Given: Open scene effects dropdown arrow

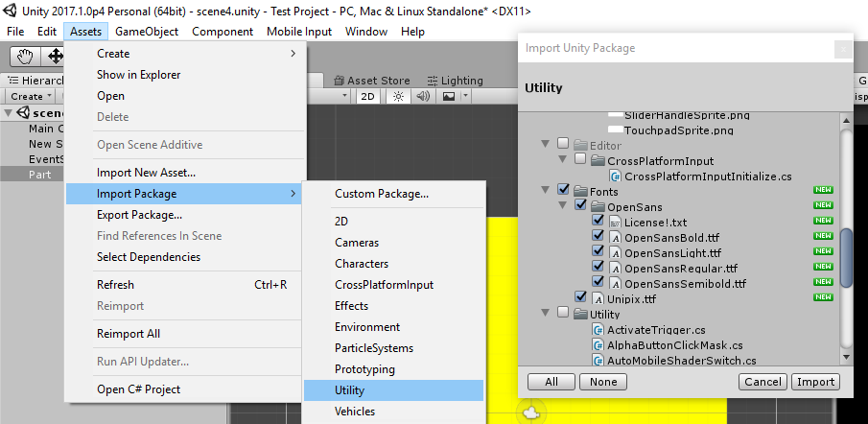Looking at the screenshot, I should (x=465, y=96).
